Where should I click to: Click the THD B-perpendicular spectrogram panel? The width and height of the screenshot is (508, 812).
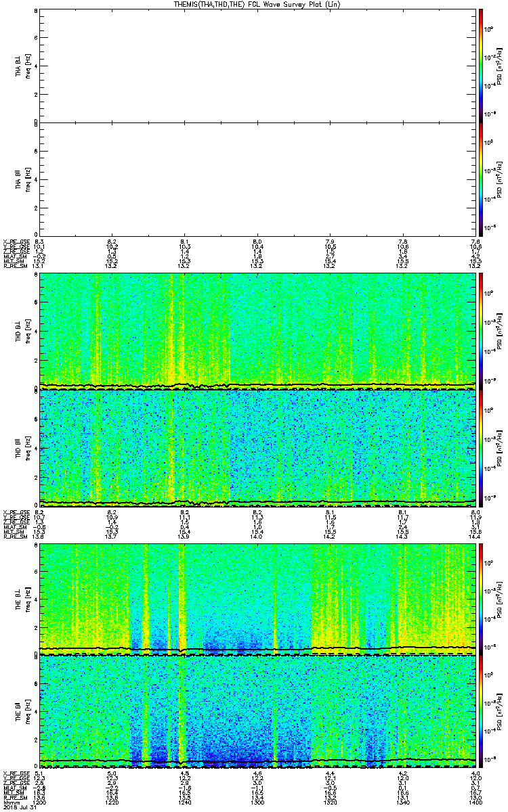pyautogui.click(x=257, y=331)
